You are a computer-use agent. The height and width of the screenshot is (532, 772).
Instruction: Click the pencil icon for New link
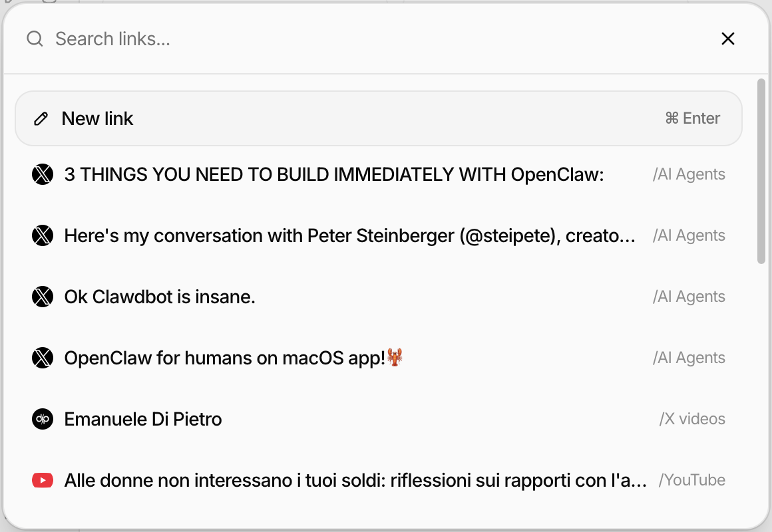point(41,119)
